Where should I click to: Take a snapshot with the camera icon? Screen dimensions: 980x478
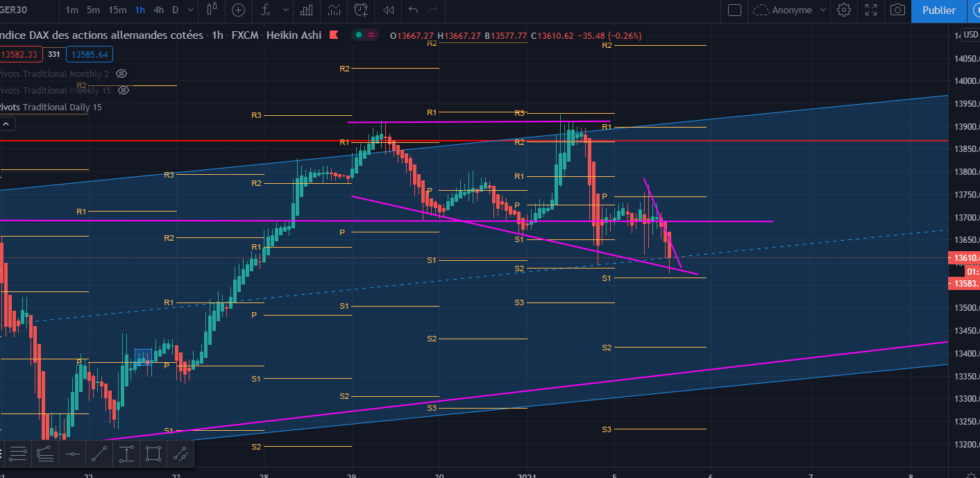[897, 10]
